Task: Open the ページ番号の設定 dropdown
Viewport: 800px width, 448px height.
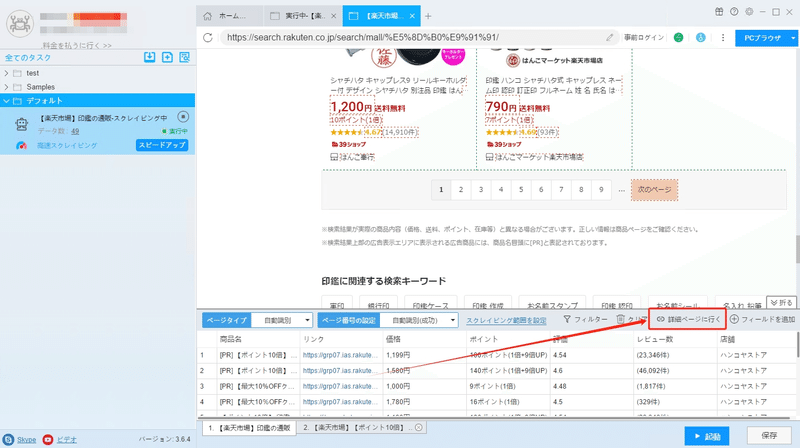Action: pyautogui.click(x=418, y=320)
